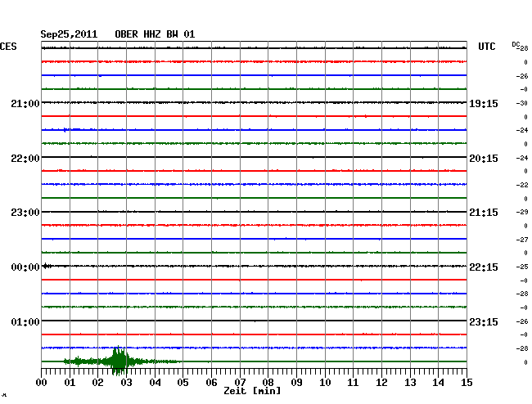Click minute axis tick label 05
This screenshot has height=404, width=532.
183,383
